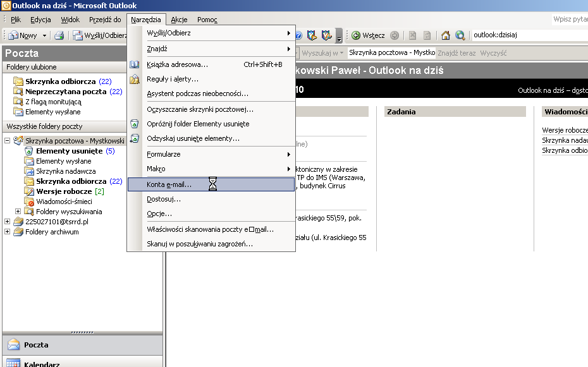Close the open Narzędzia menu
The image size is (588, 367).
click(146, 20)
